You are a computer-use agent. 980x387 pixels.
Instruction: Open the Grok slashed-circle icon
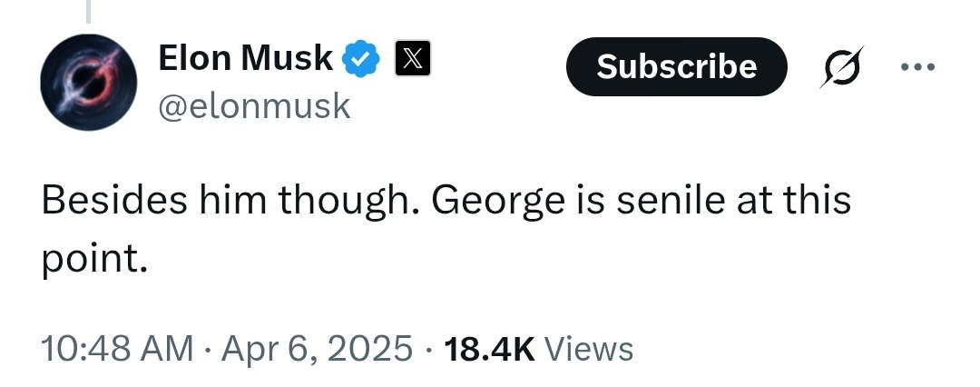(841, 66)
